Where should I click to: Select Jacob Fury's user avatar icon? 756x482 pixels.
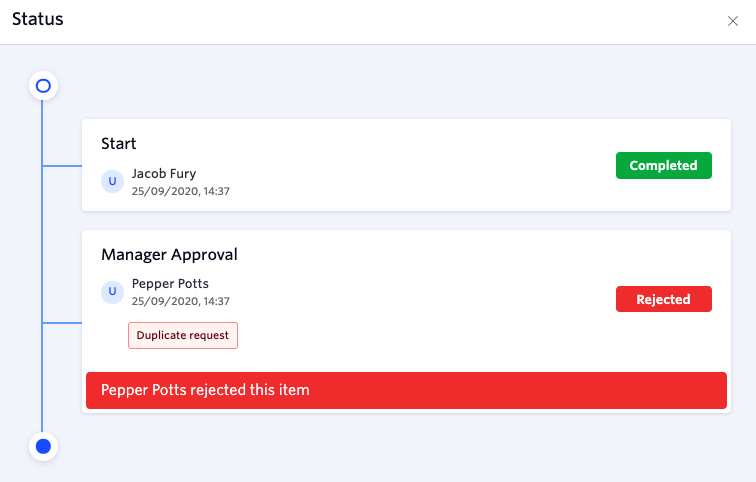click(112, 181)
